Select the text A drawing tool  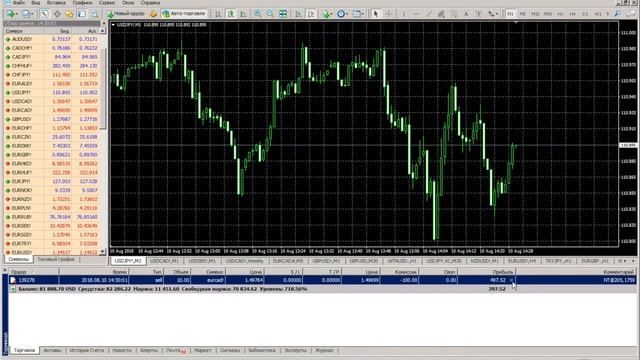point(466,14)
